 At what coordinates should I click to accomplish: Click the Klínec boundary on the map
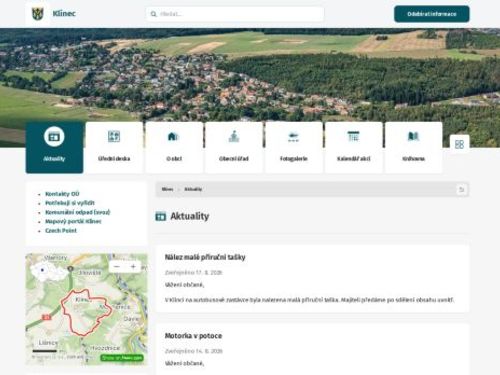[86, 312]
